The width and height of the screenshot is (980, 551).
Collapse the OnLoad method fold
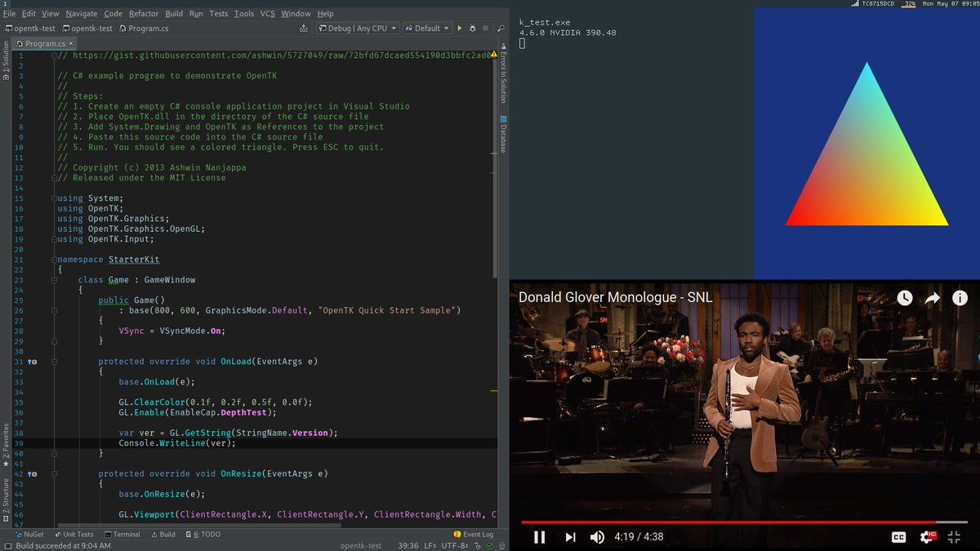click(54, 362)
